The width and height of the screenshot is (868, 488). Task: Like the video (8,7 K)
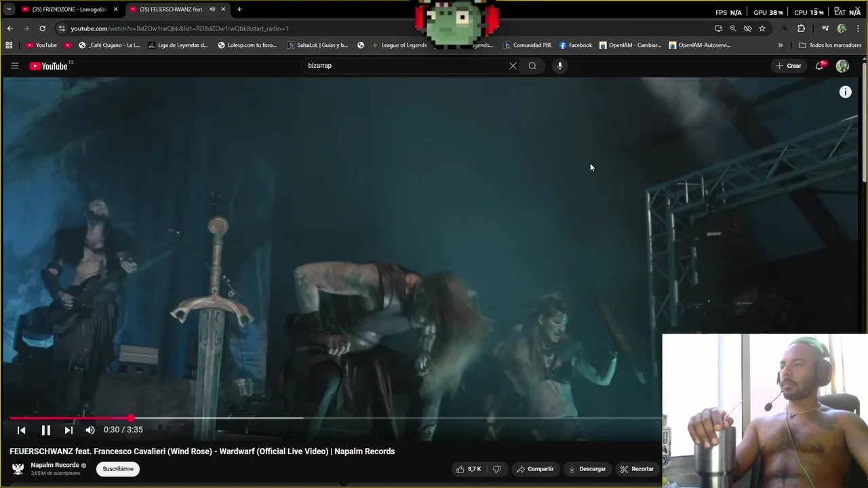click(469, 469)
